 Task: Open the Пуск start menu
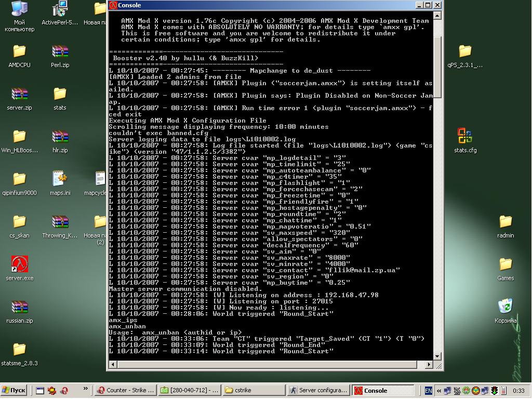pos(14,391)
